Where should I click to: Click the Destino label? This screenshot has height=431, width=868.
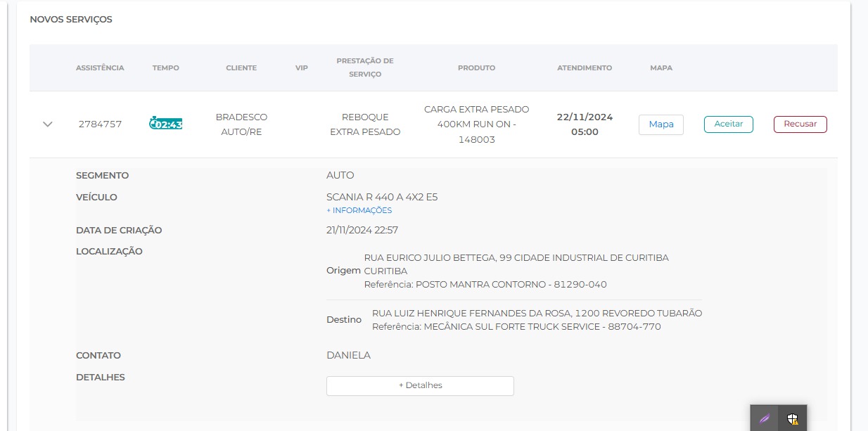[344, 320]
